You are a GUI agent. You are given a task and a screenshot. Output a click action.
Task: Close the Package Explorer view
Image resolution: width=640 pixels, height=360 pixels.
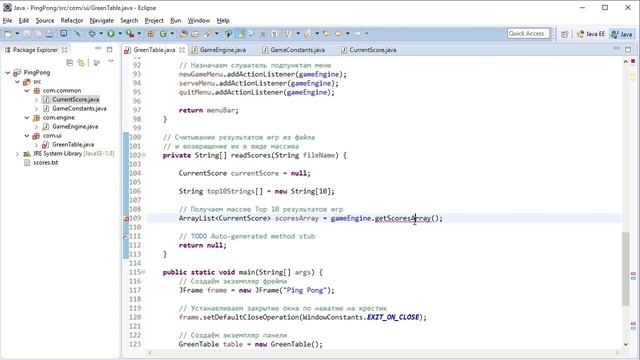[64, 50]
